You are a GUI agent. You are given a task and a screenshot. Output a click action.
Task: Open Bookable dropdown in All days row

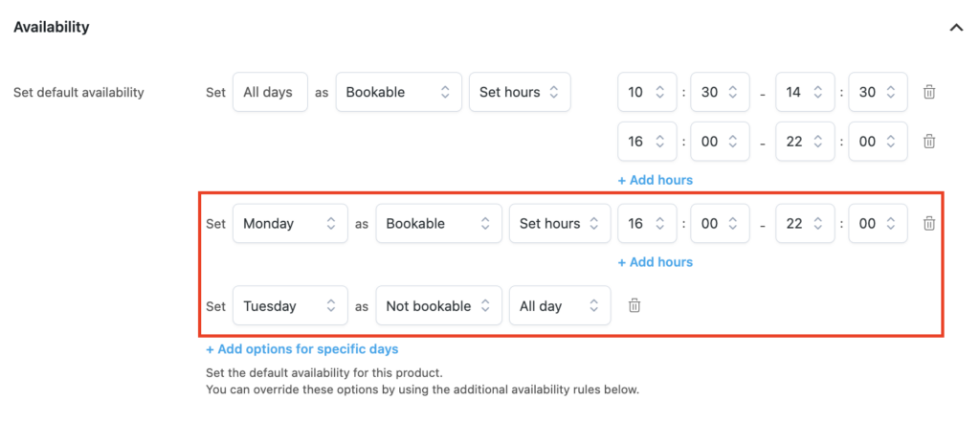click(398, 92)
